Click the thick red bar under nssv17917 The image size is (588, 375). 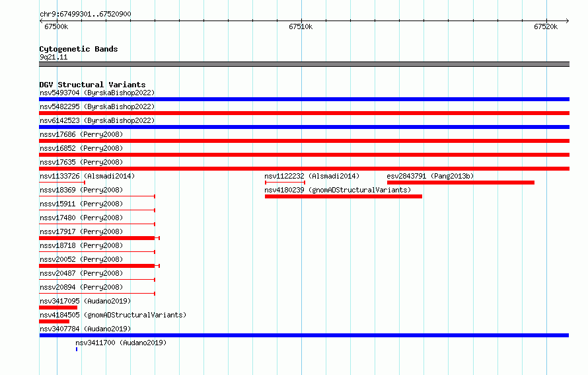point(97,238)
